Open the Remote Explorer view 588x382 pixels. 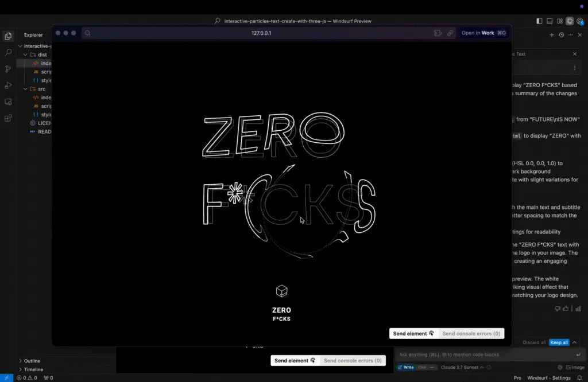pyautogui.click(x=8, y=102)
